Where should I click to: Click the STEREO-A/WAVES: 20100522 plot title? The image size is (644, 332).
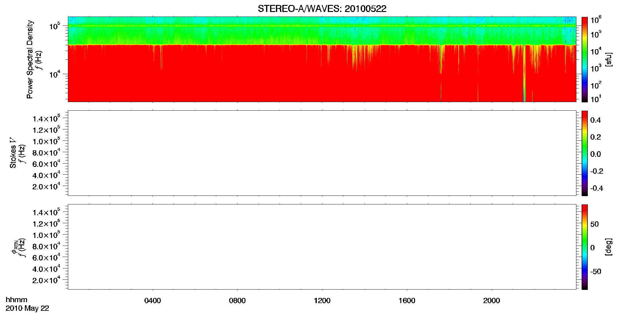(322, 9)
